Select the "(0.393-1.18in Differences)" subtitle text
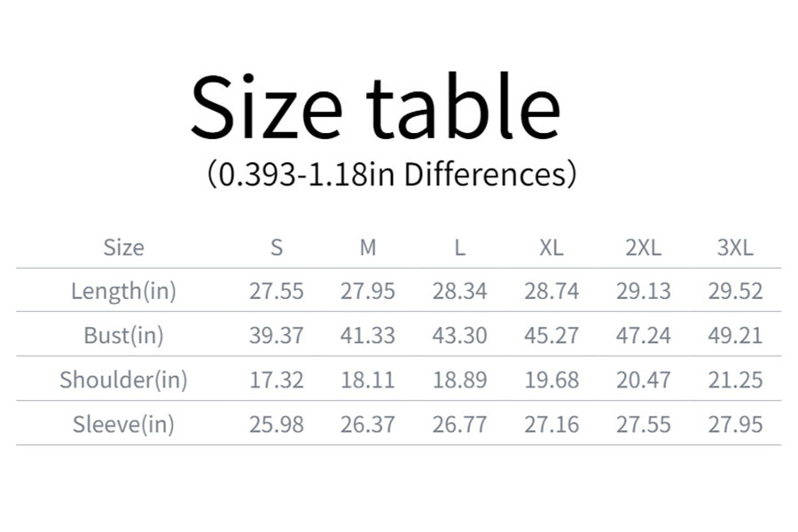This screenshot has width=798, height=532. (391, 174)
